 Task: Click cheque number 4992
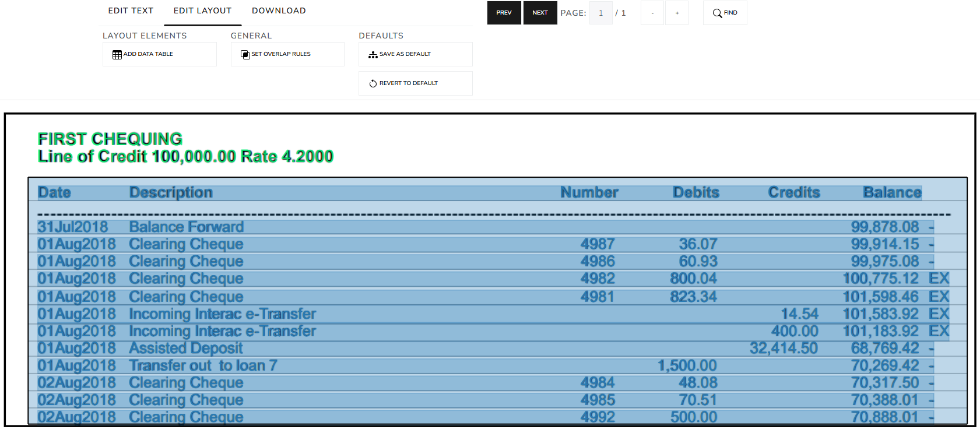coord(598,417)
